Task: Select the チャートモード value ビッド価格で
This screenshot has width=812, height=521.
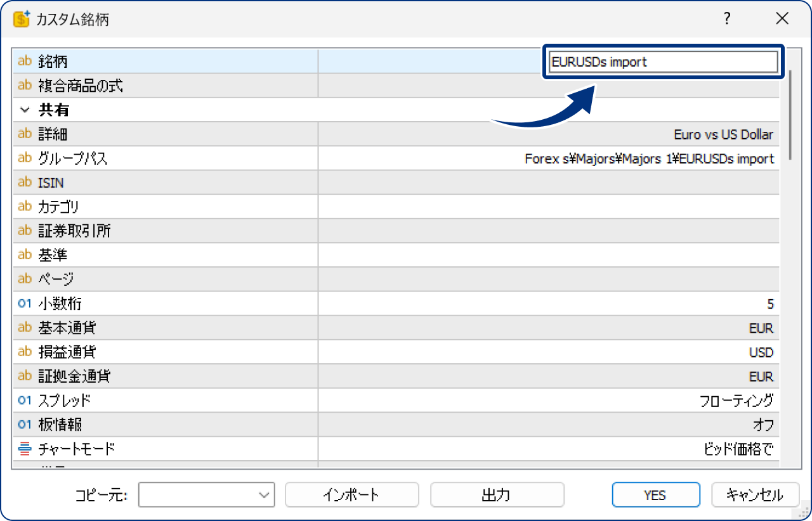Action: (739, 449)
